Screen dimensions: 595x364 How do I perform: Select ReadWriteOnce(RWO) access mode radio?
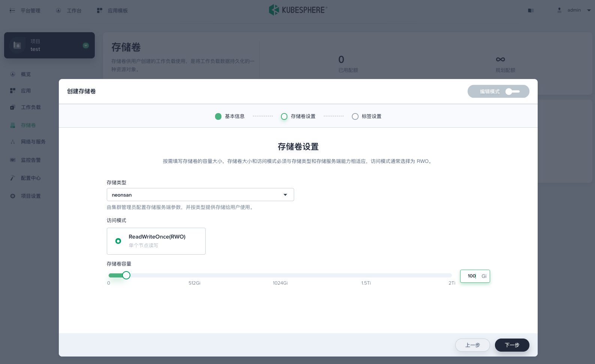pyautogui.click(x=118, y=241)
